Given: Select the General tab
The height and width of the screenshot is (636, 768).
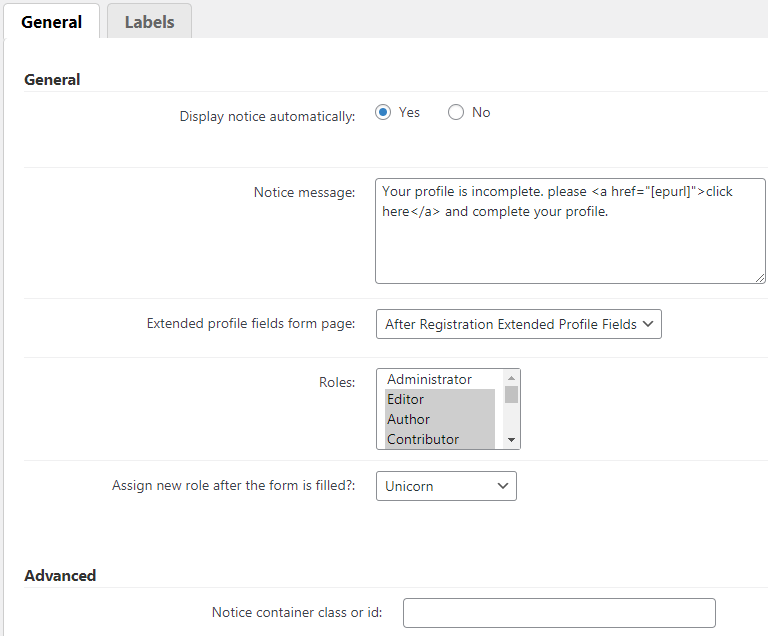Looking at the screenshot, I should (x=51, y=22).
